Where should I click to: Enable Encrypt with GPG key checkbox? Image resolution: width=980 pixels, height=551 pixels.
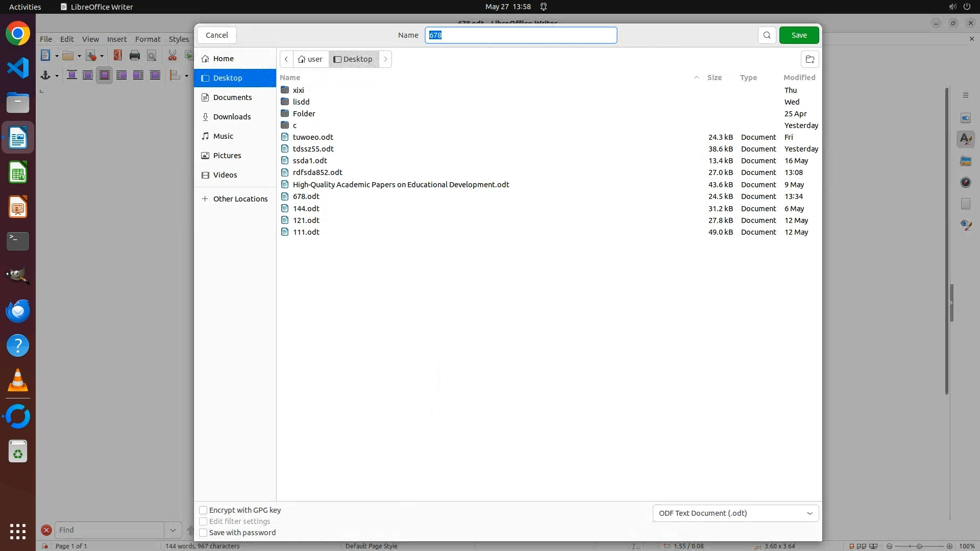pos(203,510)
